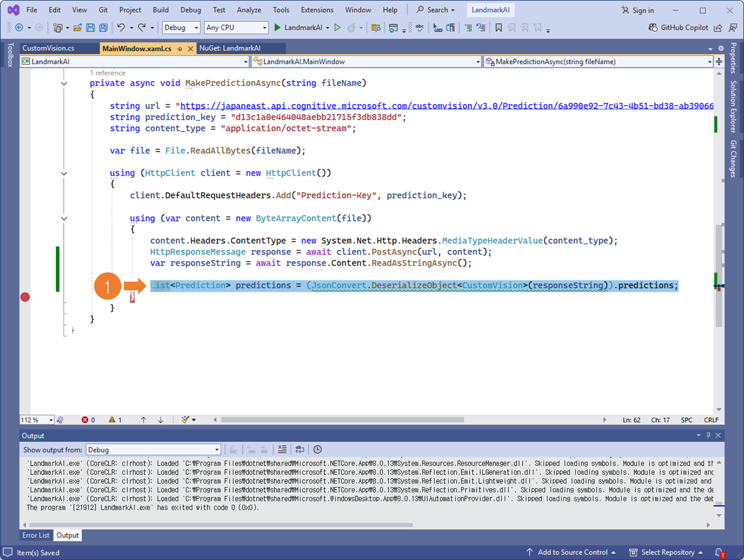This screenshot has width=744, height=560.
Task: Open the 112 % zoom dropdown
Action: 37,420
